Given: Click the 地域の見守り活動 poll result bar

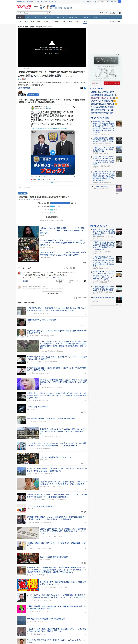Looking at the screenshot, I should pos(53,206).
